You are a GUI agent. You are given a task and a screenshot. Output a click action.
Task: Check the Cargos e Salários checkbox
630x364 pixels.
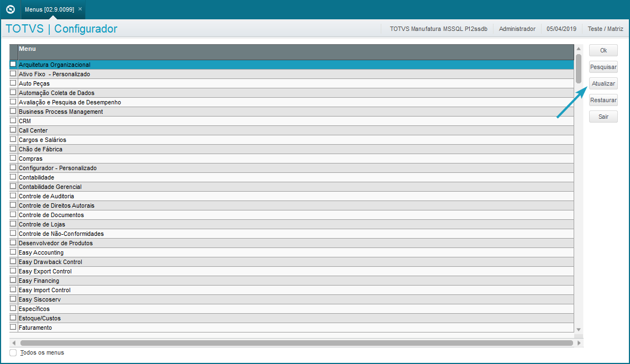(13, 139)
